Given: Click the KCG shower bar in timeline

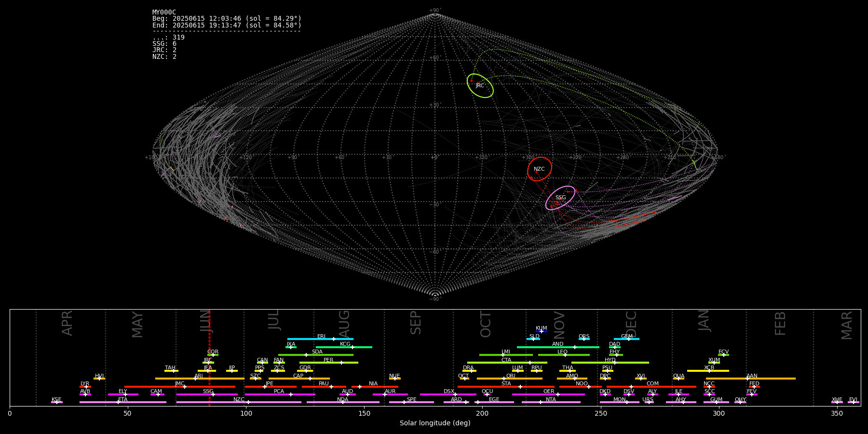Looking at the screenshot, I should [x=344, y=347].
